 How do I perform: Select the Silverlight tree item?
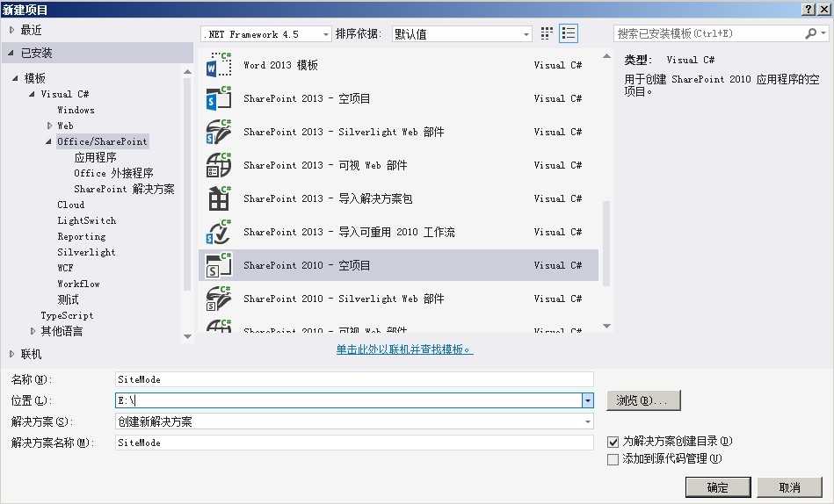pyautogui.click(x=86, y=252)
